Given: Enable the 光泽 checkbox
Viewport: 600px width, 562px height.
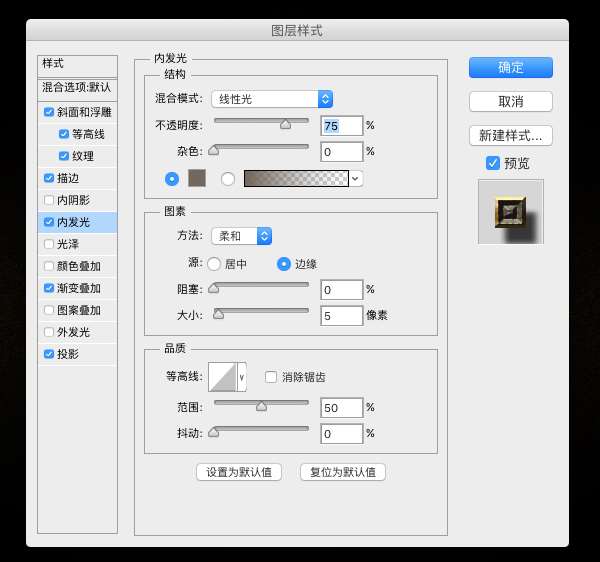Looking at the screenshot, I should click(x=49, y=244).
